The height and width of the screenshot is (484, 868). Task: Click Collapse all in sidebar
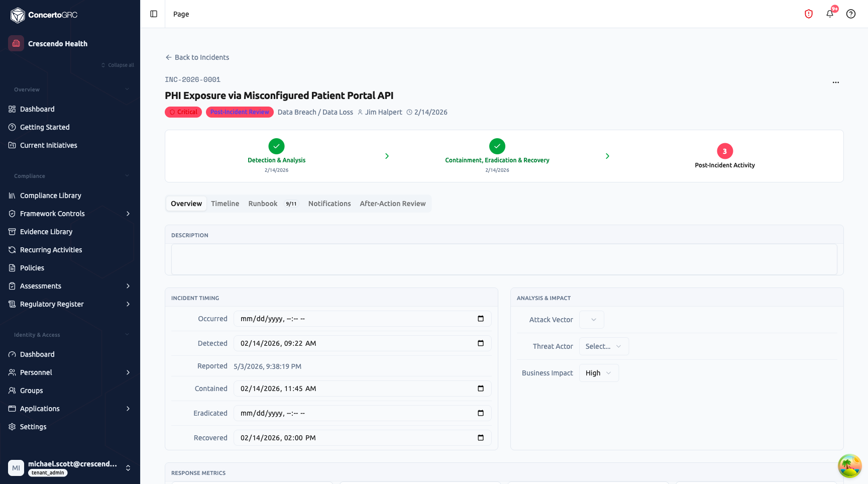pos(118,65)
